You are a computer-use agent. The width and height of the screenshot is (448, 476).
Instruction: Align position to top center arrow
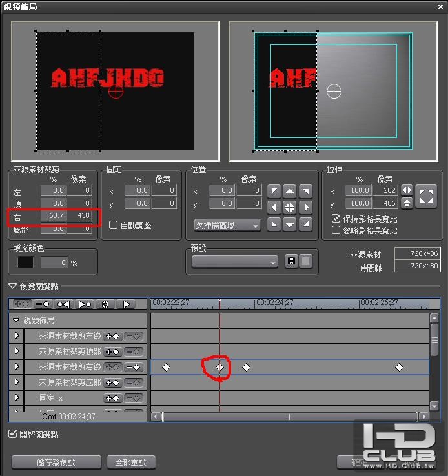[x=290, y=191]
